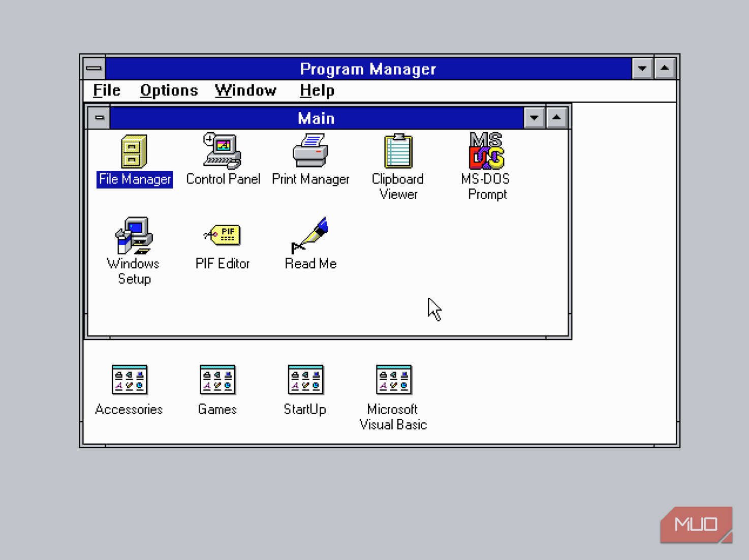Open the Program Manager control-menu box
The image size is (749, 560).
(x=94, y=68)
